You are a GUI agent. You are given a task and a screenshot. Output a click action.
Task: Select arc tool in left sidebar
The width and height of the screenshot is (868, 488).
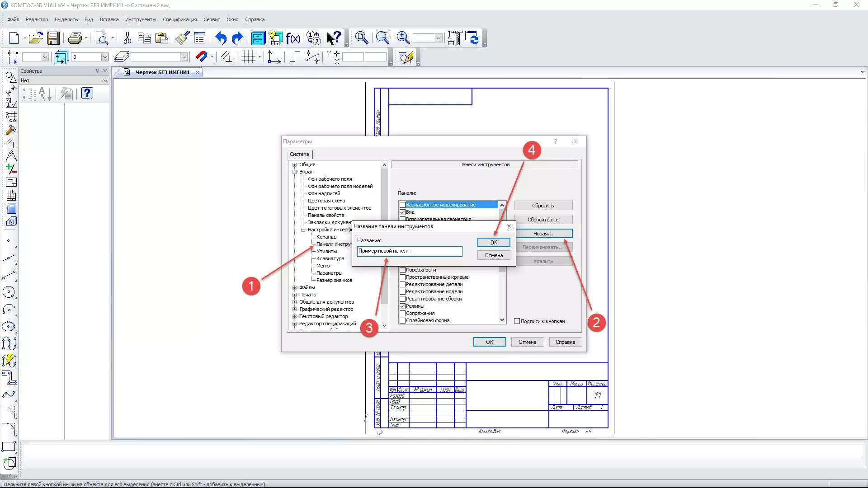coord(9,309)
